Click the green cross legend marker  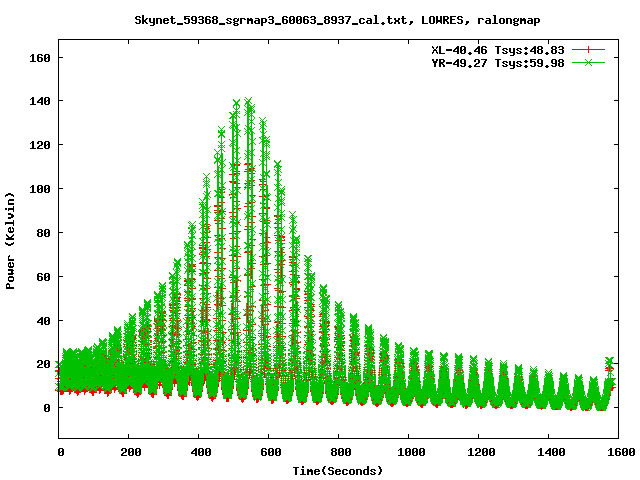tap(588, 62)
